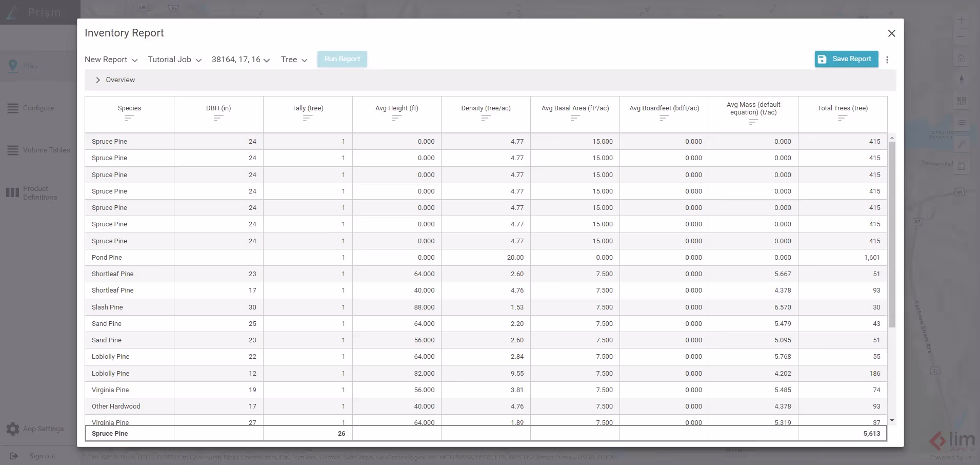Click the Volume Tables icon in sidebar
Screen dimensions: 980x465
point(13,150)
